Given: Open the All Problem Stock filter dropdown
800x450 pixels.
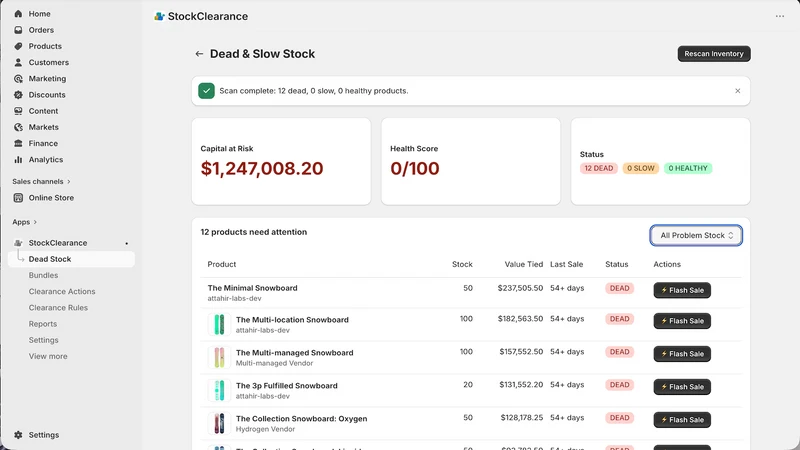Looking at the screenshot, I should (x=696, y=235).
